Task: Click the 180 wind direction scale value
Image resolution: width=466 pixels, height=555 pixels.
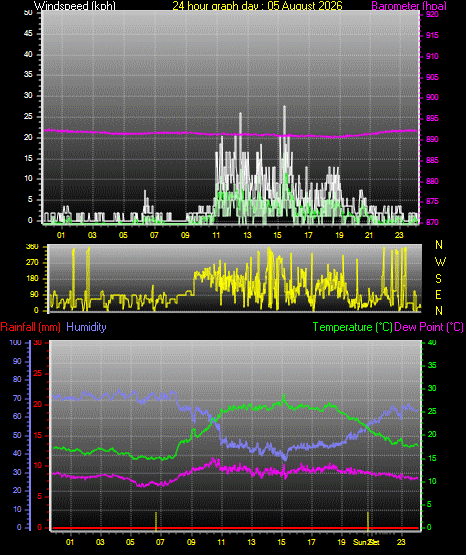Action: point(32,279)
